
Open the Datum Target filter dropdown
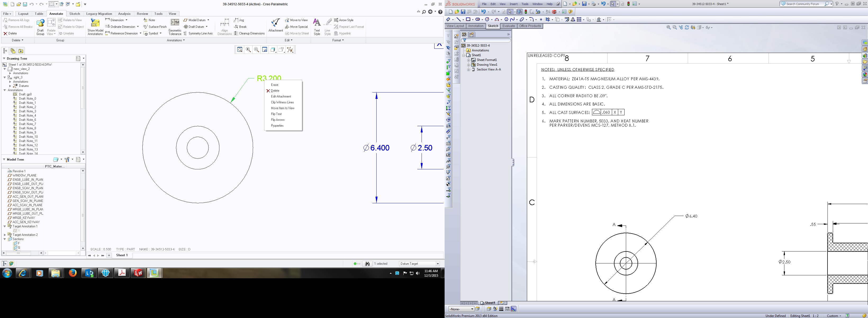pos(438,264)
